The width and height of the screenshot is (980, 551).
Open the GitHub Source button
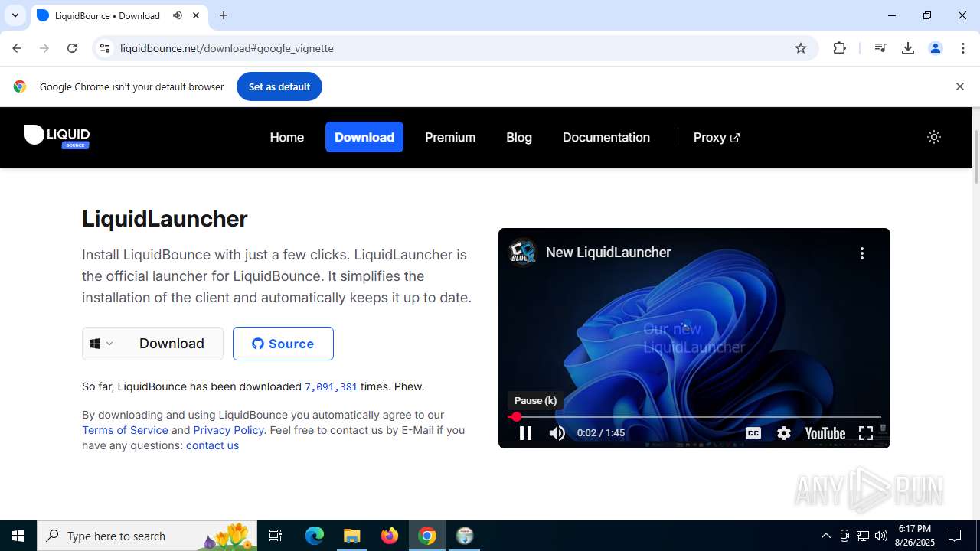tap(283, 344)
